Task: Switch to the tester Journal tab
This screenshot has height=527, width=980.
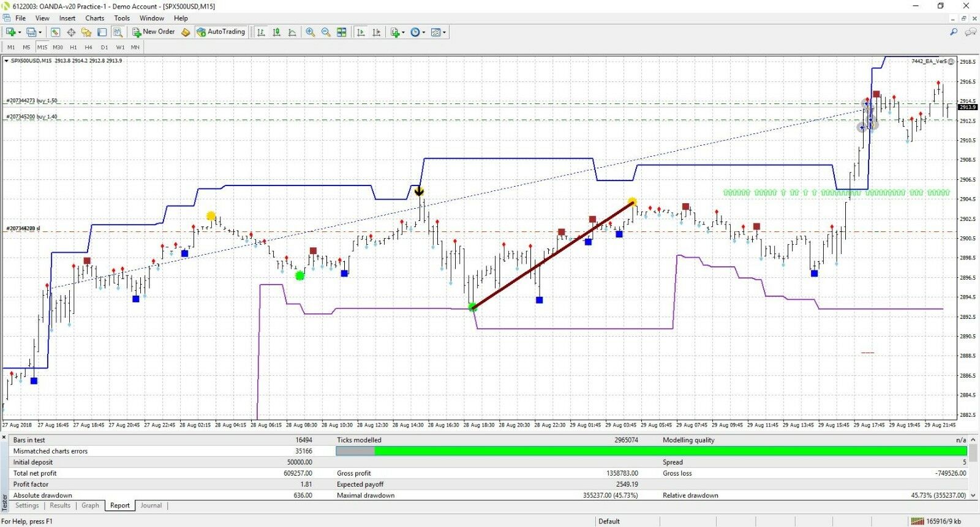Action: [x=151, y=506]
